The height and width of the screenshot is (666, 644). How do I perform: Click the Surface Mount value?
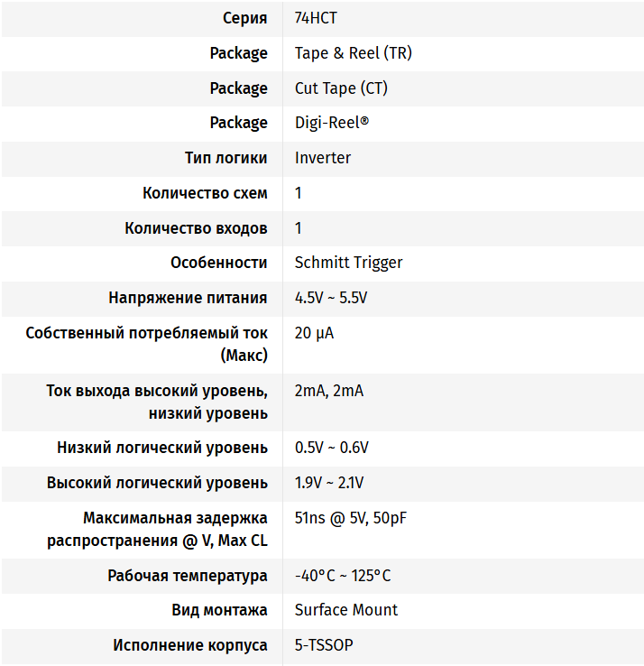[x=345, y=610]
